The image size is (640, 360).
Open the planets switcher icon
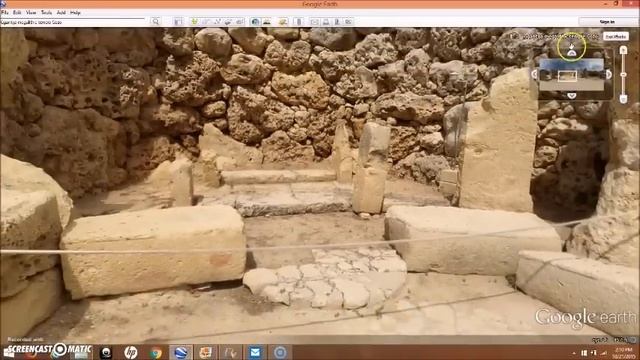tap(283, 22)
